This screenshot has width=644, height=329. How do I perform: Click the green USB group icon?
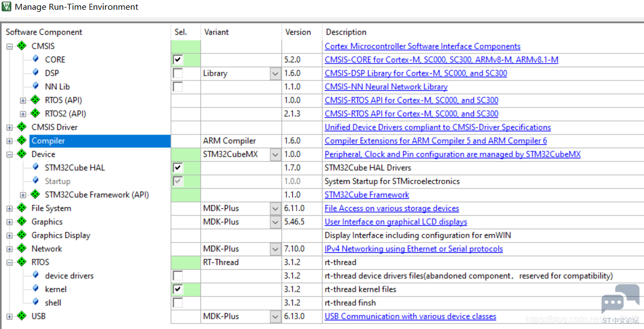coord(22,316)
